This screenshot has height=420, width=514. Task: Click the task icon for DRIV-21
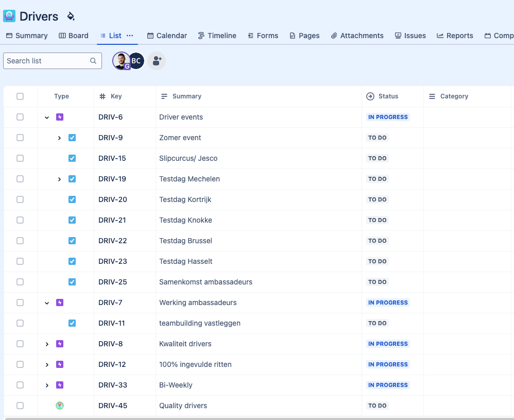click(x=72, y=220)
